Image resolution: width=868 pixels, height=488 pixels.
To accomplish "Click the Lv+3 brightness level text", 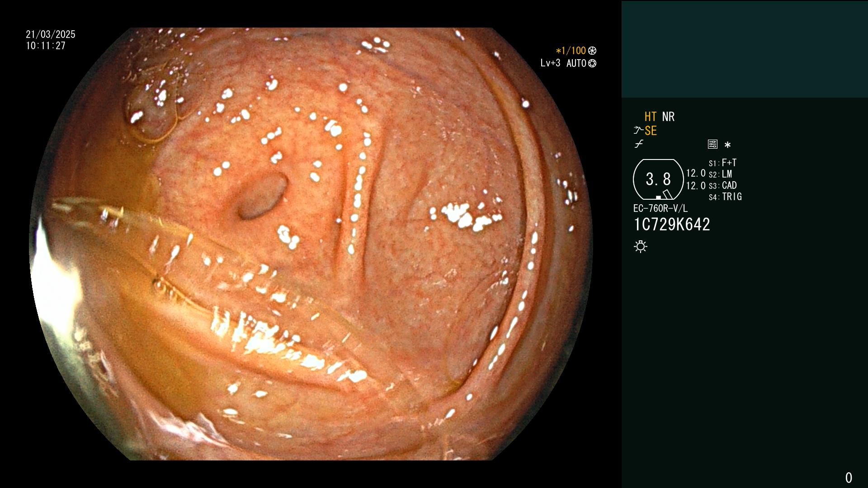I will (550, 63).
